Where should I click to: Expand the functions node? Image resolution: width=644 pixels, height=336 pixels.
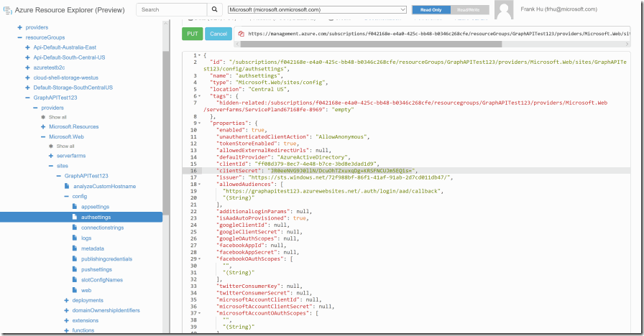pyautogui.click(x=67, y=330)
